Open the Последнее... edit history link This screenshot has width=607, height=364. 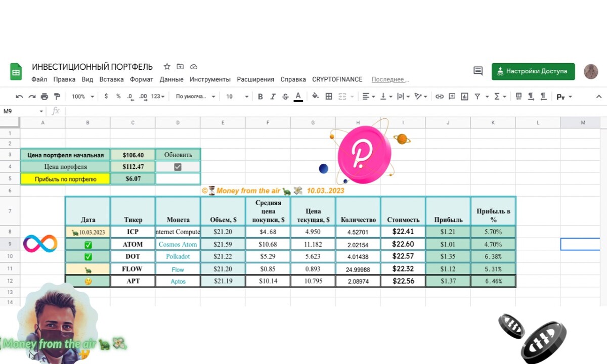[390, 79]
